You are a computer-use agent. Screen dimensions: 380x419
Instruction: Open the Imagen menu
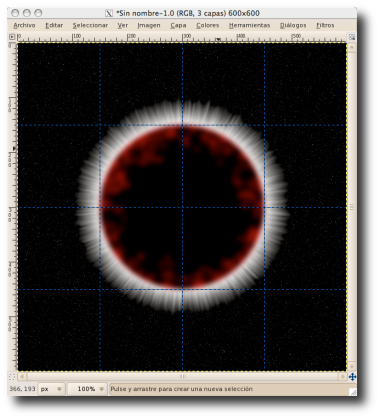point(149,25)
